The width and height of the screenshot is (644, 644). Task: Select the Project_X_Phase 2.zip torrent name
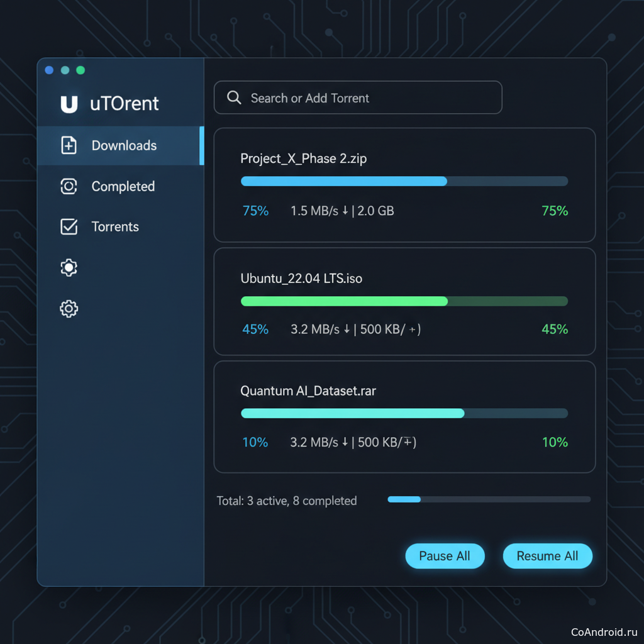[x=303, y=158]
